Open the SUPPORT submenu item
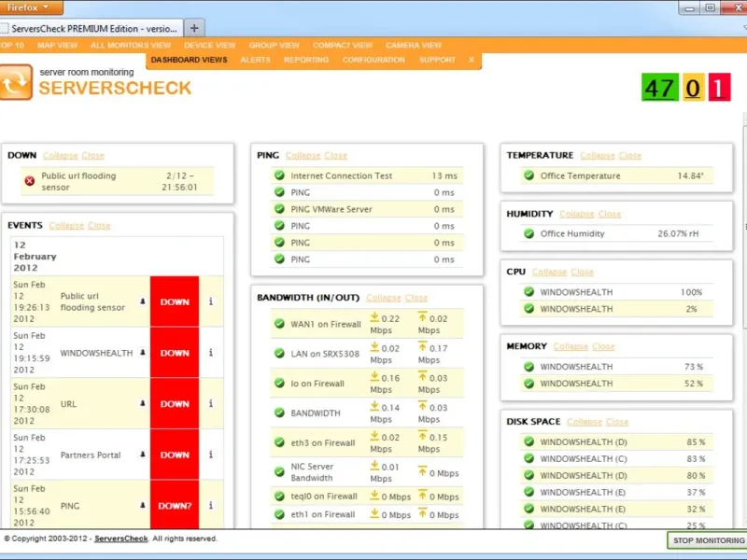The width and height of the screenshot is (747, 560). coord(437,60)
